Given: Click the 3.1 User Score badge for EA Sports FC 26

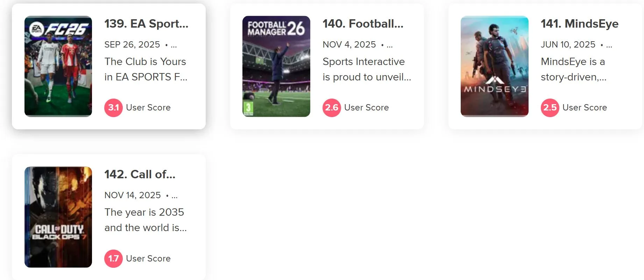Looking at the screenshot, I should [x=113, y=108].
